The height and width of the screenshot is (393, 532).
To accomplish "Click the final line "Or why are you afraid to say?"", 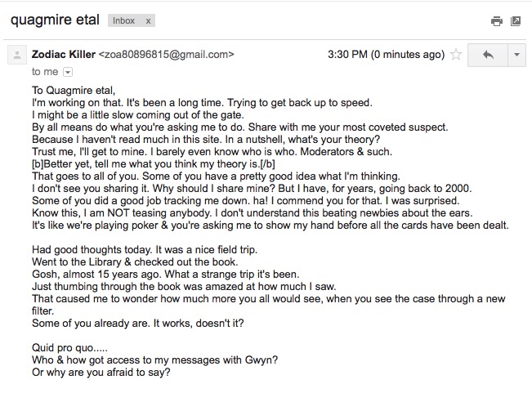I will 101,372.
